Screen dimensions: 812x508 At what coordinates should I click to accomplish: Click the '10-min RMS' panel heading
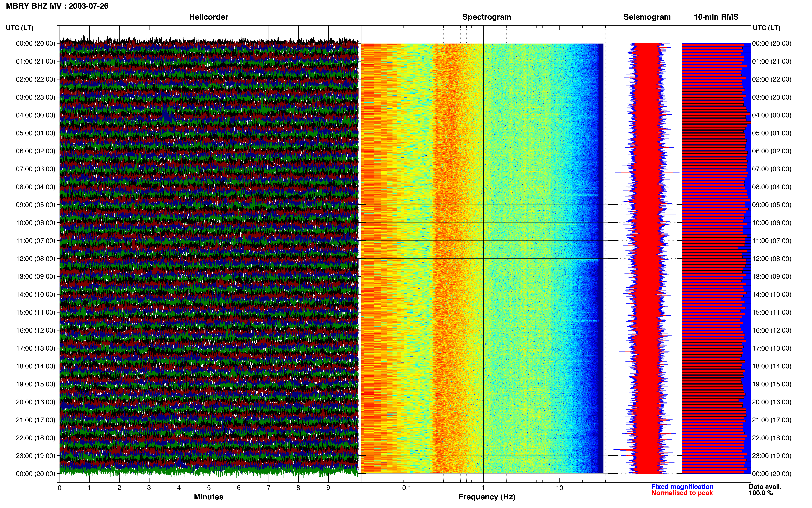click(716, 17)
